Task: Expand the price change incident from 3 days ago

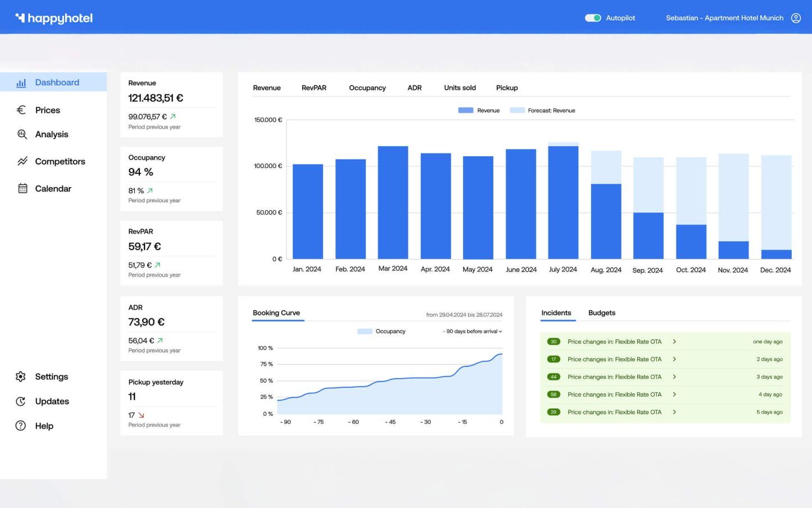Action: tap(674, 377)
